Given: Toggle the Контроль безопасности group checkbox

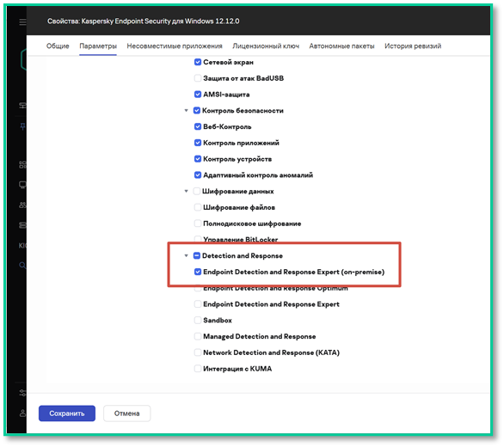Looking at the screenshot, I should pos(197,111).
